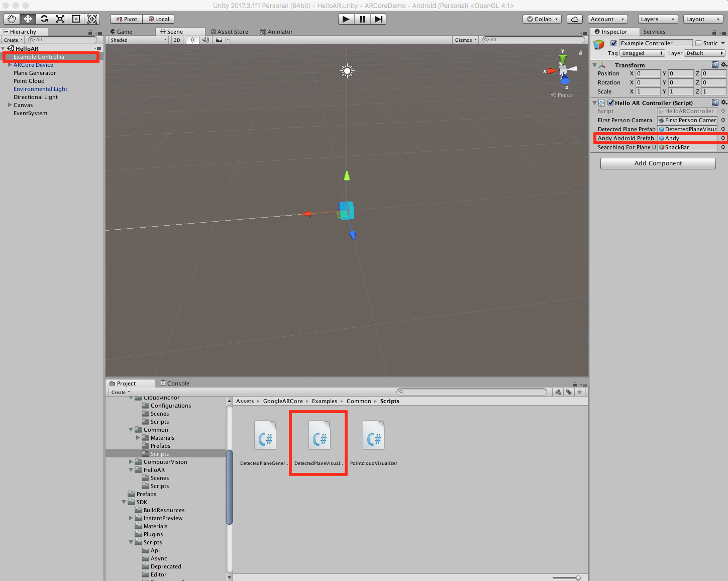Select the Move tool
Image resolution: width=728 pixels, height=581 pixels.
(28, 19)
